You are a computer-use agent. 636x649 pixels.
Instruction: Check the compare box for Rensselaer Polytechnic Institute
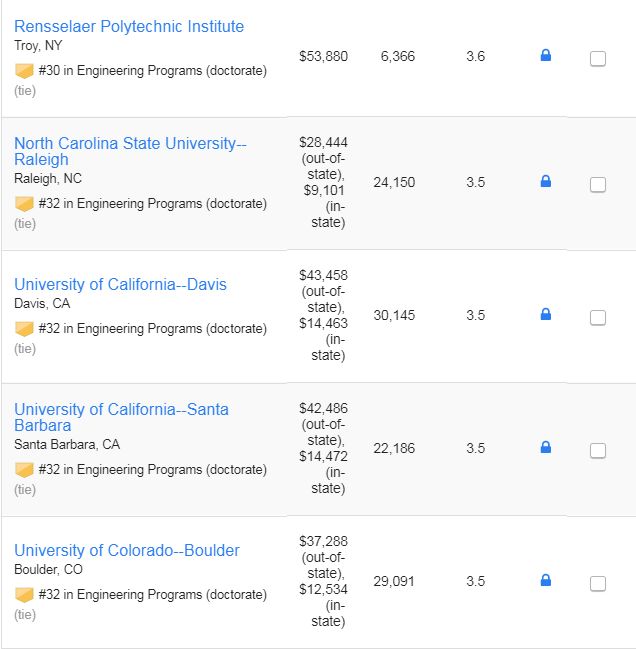598,58
